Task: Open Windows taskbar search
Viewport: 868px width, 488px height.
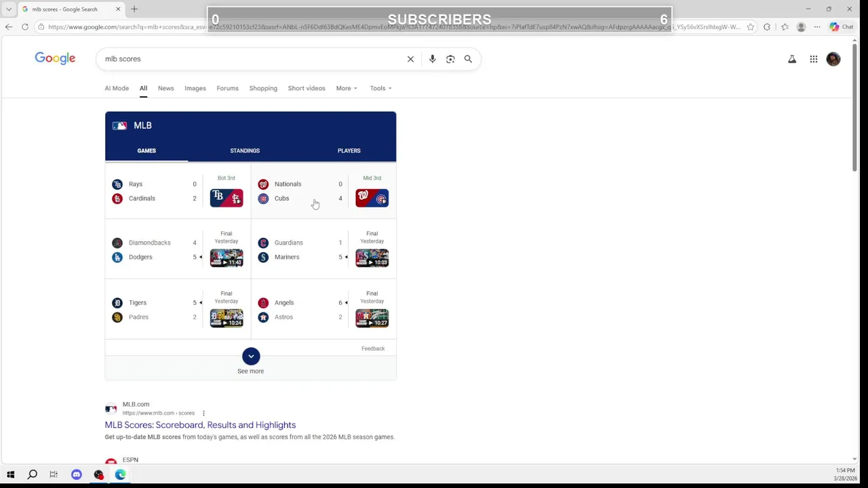Action: tap(32, 474)
